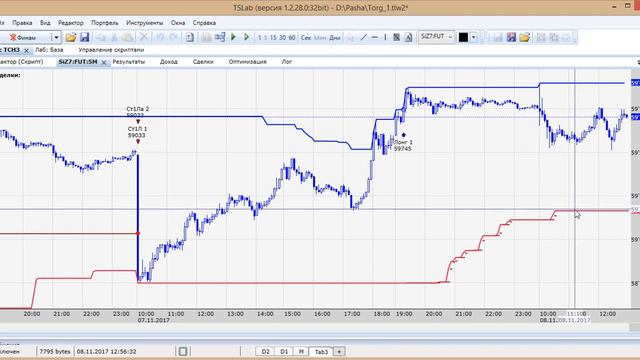
Task: Open the SiZ7:FUT instrument dropdown
Action: coord(436,37)
